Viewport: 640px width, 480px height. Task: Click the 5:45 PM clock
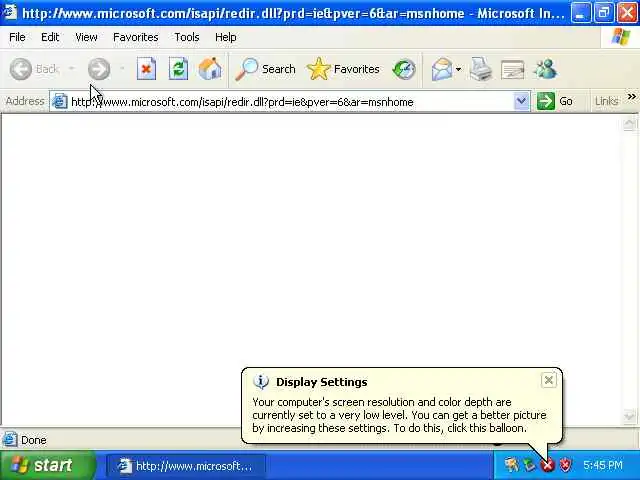click(x=603, y=465)
